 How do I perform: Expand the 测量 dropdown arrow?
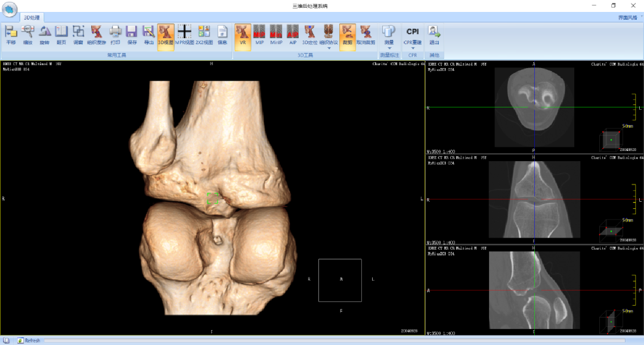click(x=389, y=48)
